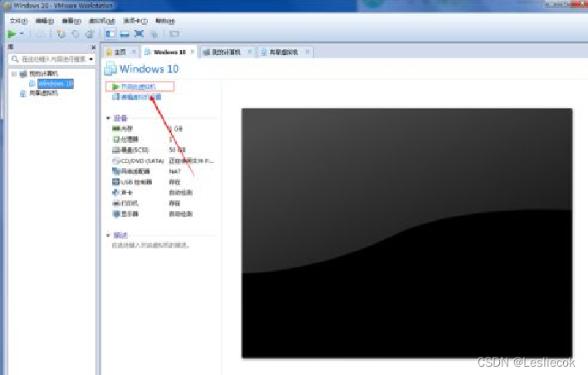This screenshot has height=375, width=588.
Task: Close the Windows 10 tab
Action: 193,52
